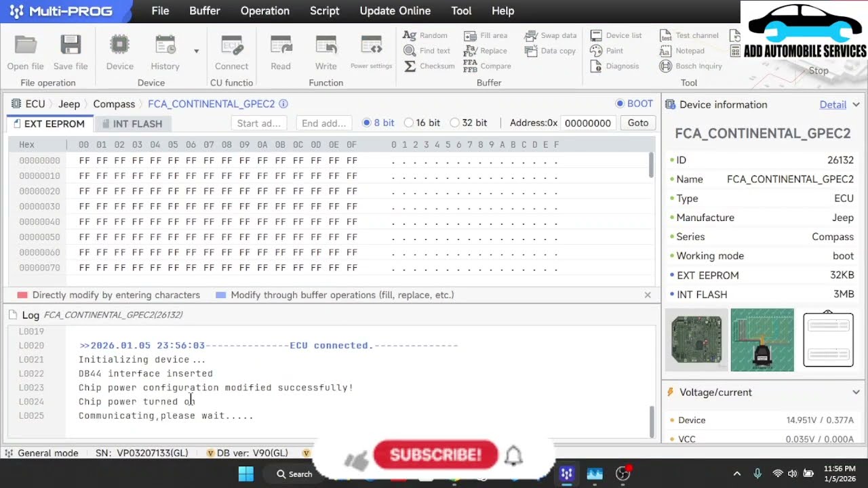This screenshot has height=488, width=868.
Task: Open the Test channel tool
Action: point(689,35)
